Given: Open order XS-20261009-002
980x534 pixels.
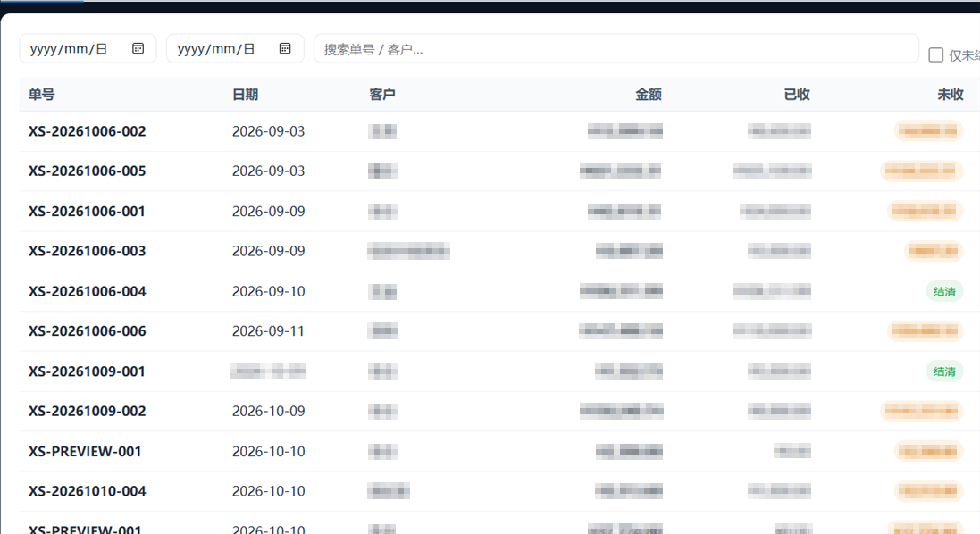Looking at the screenshot, I should pyautogui.click(x=87, y=411).
